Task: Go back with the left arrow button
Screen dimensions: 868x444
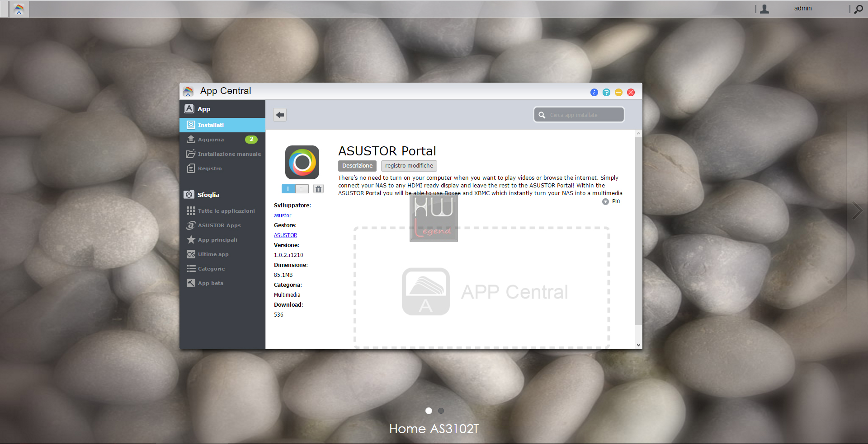Action: coord(280,115)
